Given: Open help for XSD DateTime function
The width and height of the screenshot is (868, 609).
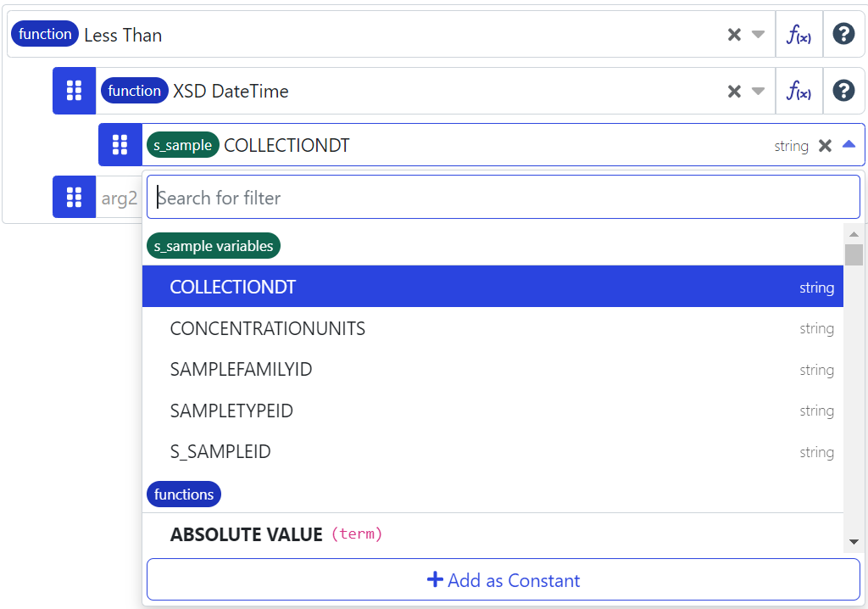Looking at the screenshot, I should click(x=843, y=91).
